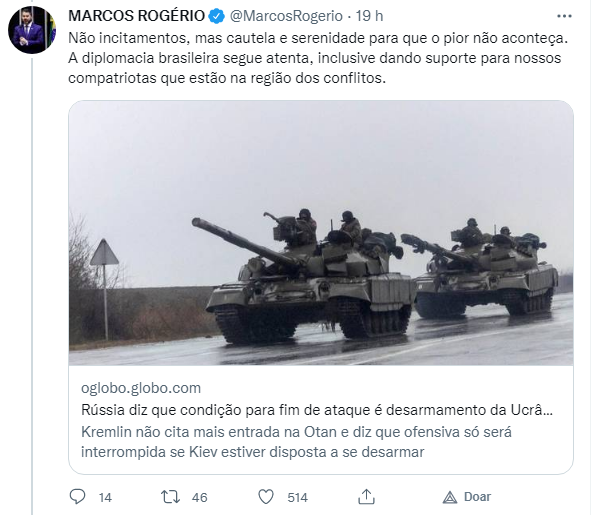
Task: Click the 46 retweets count
Action: [199, 498]
